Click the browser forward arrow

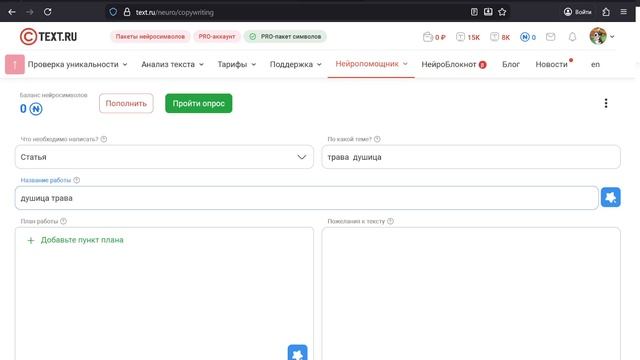(x=30, y=12)
